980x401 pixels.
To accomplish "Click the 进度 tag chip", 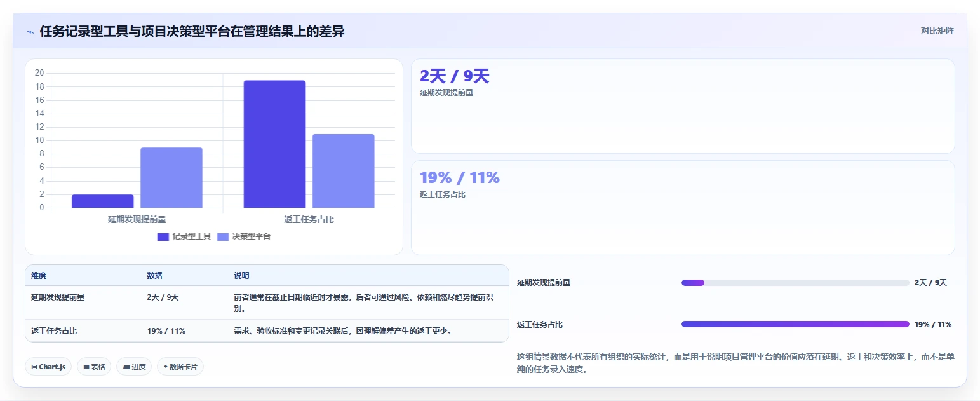I will 134,367.
